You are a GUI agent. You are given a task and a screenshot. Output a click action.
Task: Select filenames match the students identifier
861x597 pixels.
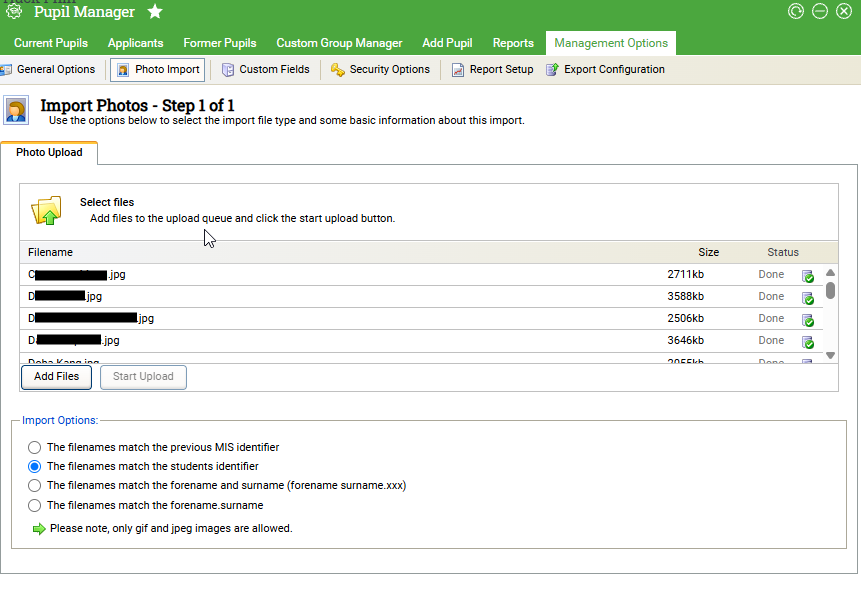35,466
